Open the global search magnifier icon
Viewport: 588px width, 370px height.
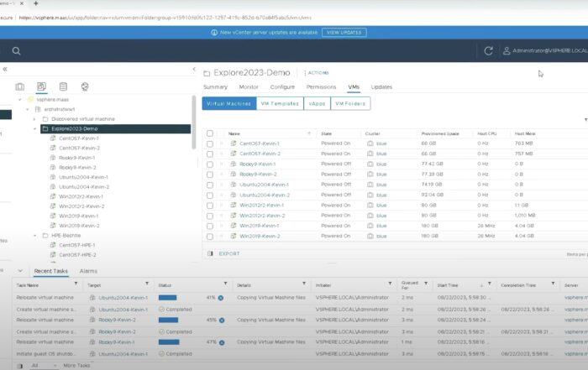[16, 51]
